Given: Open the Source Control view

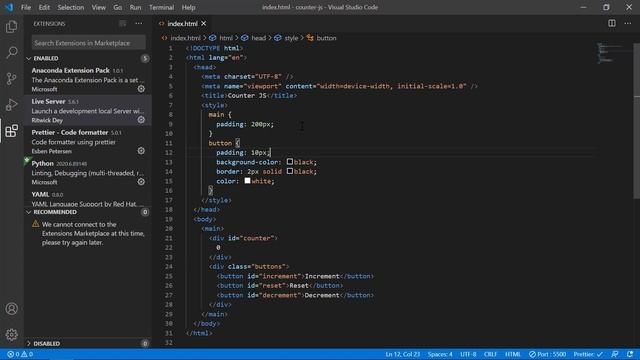Looking at the screenshot, I should [x=11, y=78].
